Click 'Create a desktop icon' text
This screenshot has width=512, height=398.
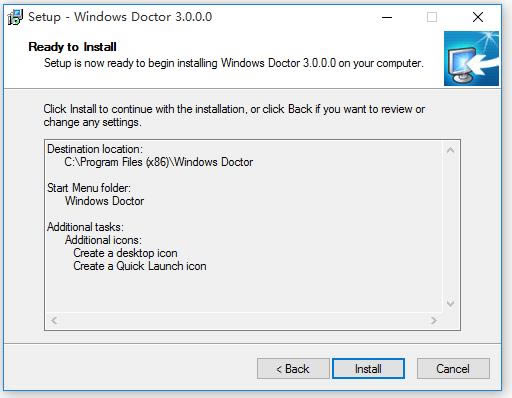click(x=125, y=253)
